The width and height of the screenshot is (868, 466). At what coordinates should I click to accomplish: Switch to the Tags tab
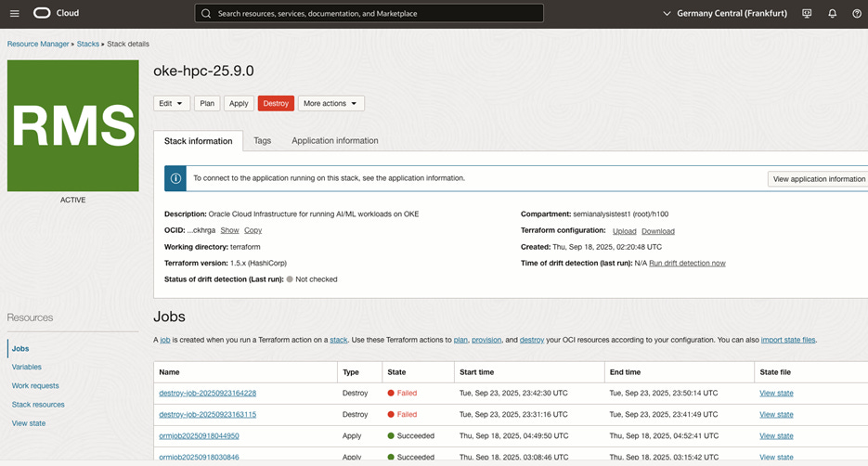(x=263, y=140)
